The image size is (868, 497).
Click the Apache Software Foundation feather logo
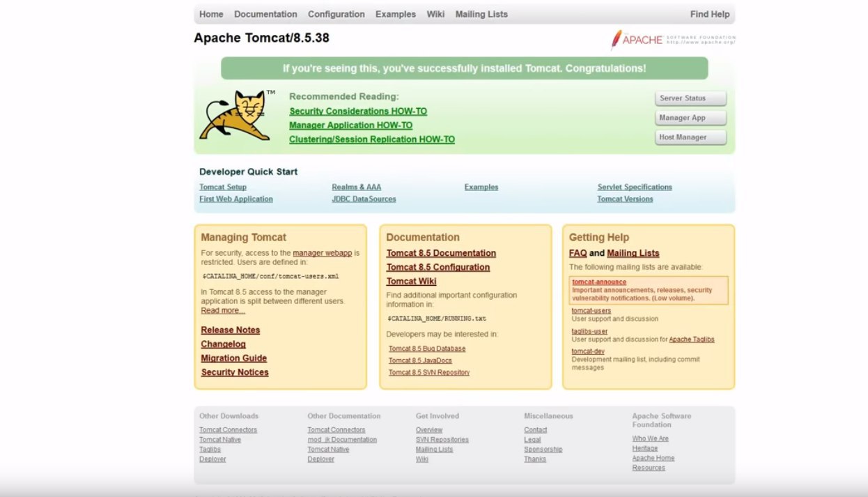pos(672,40)
